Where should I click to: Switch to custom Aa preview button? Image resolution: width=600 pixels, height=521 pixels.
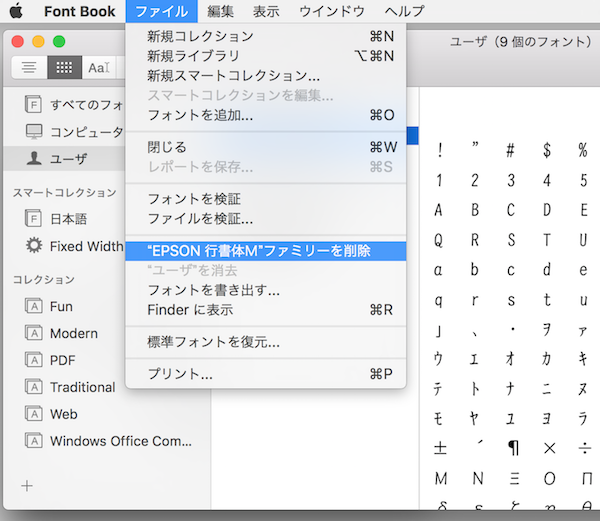[x=99, y=67]
